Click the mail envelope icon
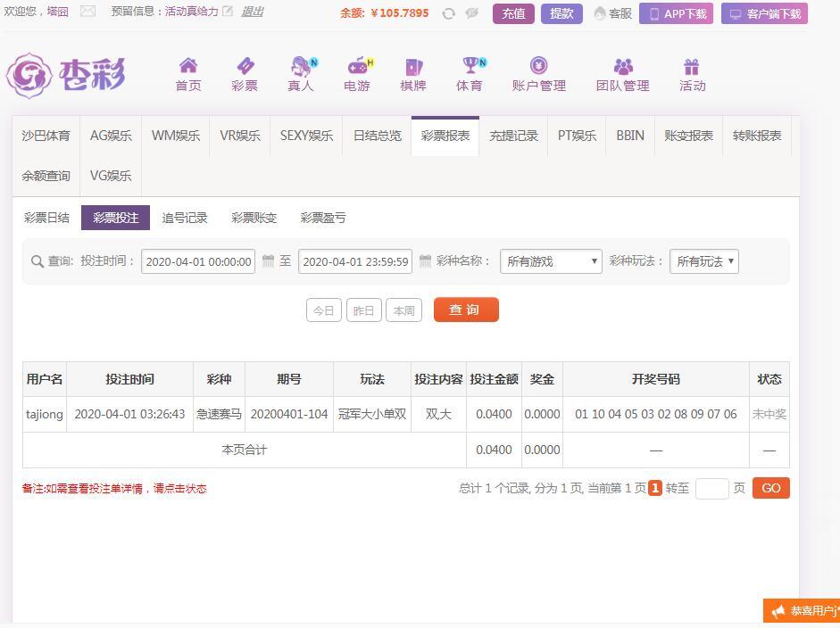 point(87,11)
